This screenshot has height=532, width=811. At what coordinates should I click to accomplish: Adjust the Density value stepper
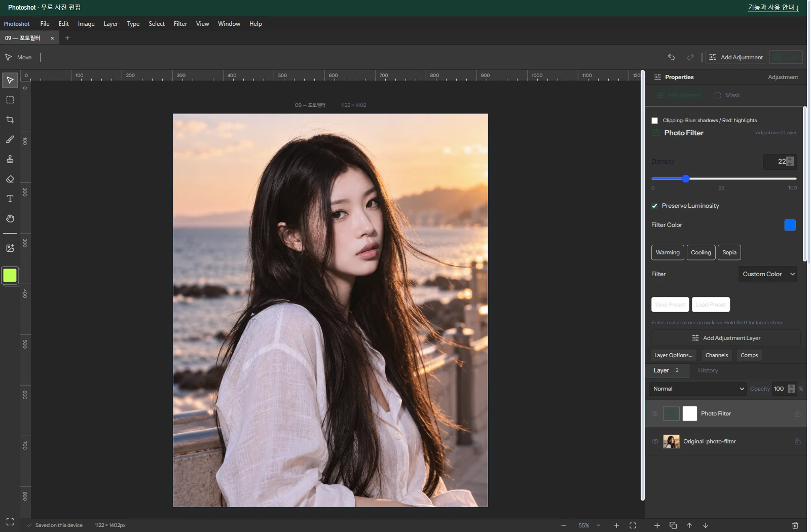coord(790,162)
